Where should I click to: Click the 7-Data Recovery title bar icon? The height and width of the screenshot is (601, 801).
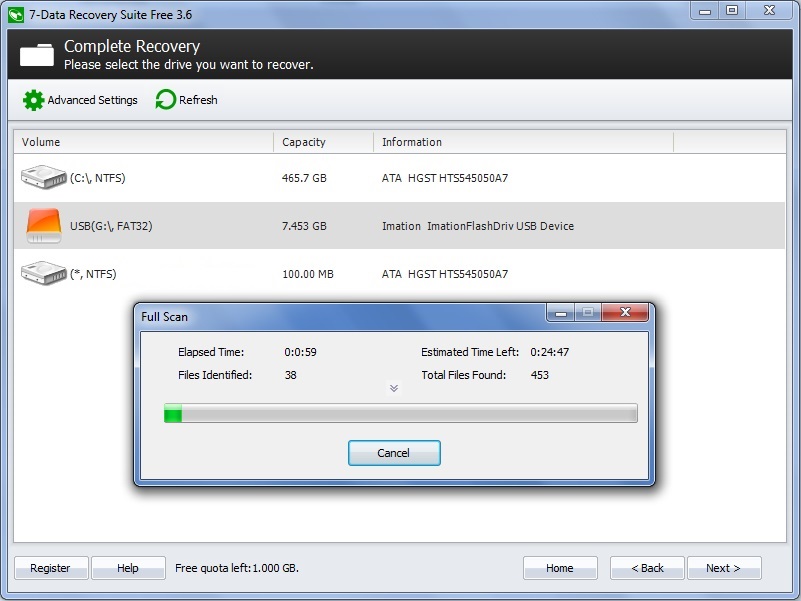13,11
